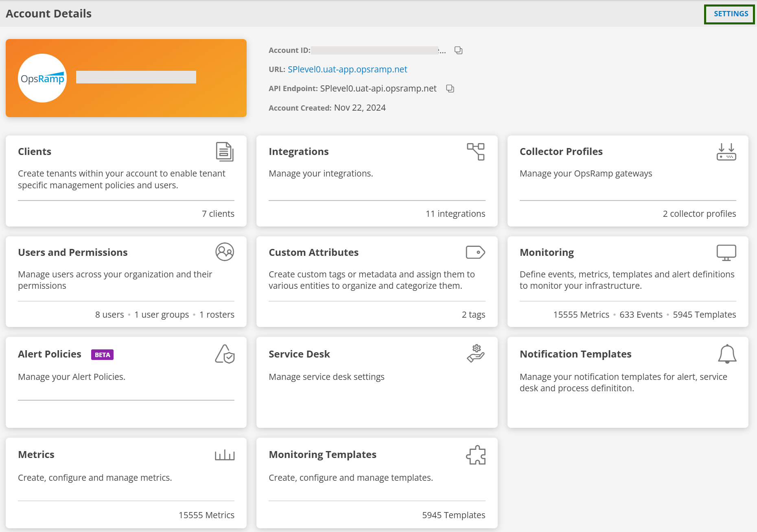Click the Custom Attributes tag icon
The image size is (757, 532).
click(x=475, y=252)
